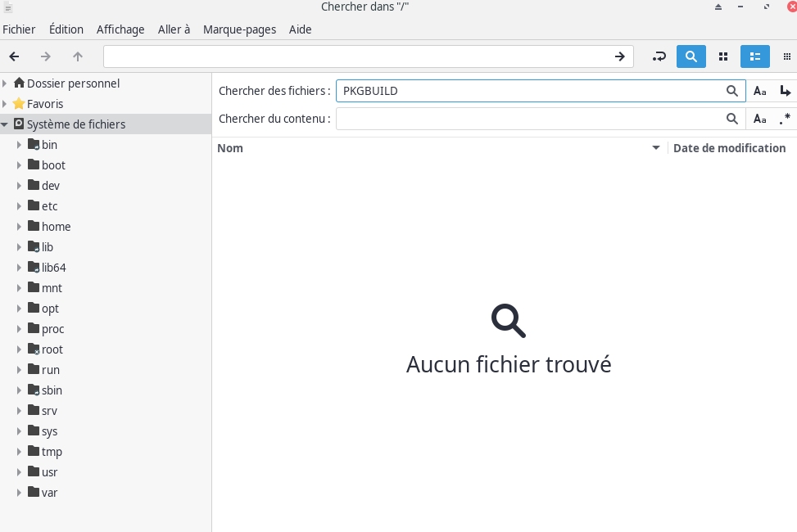Viewport: 797px width, 532px height.
Task: Click the var folder icon
Action: [x=34, y=492]
